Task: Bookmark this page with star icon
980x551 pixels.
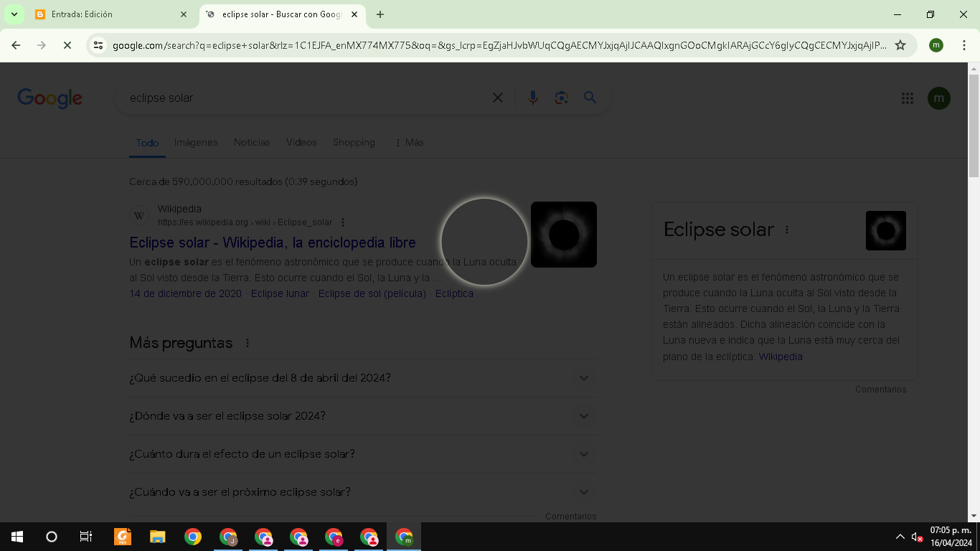Action: pos(900,45)
